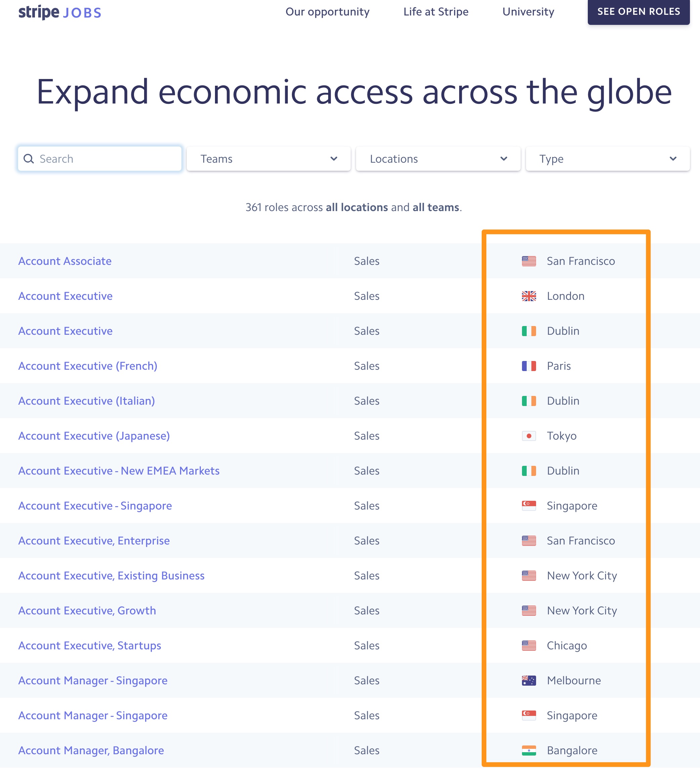Click the Tokyo location text

tap(562, 436)
